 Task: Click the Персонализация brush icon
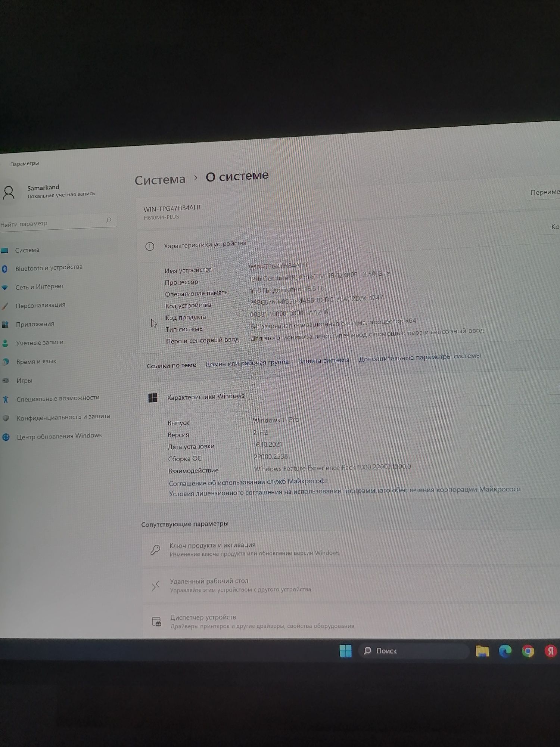click(x=5, y=306)
